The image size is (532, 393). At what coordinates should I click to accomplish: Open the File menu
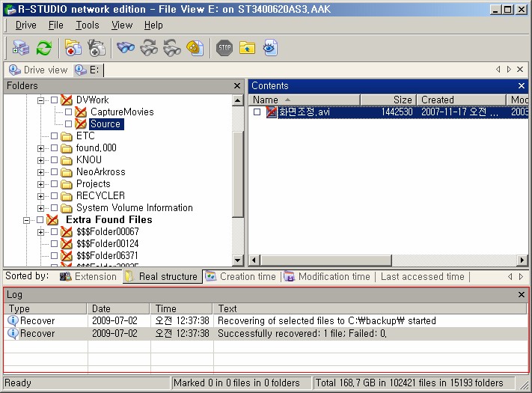pos(55,25)
